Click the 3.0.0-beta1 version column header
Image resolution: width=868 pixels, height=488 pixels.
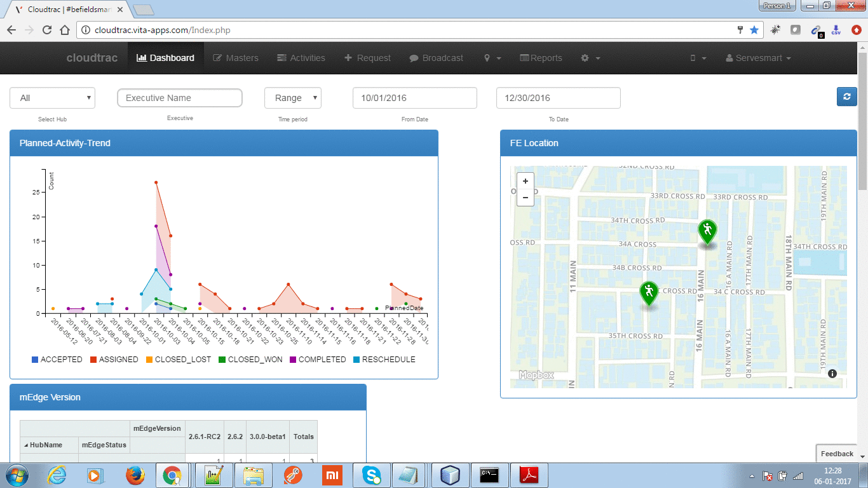tap(268, 437)
